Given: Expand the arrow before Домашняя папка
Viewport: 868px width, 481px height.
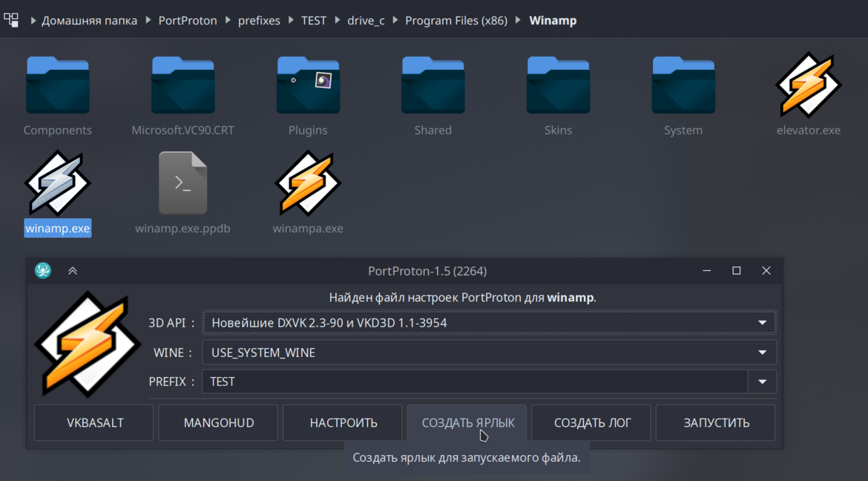Looking at the screenshot, I should [x=33, y=21].
